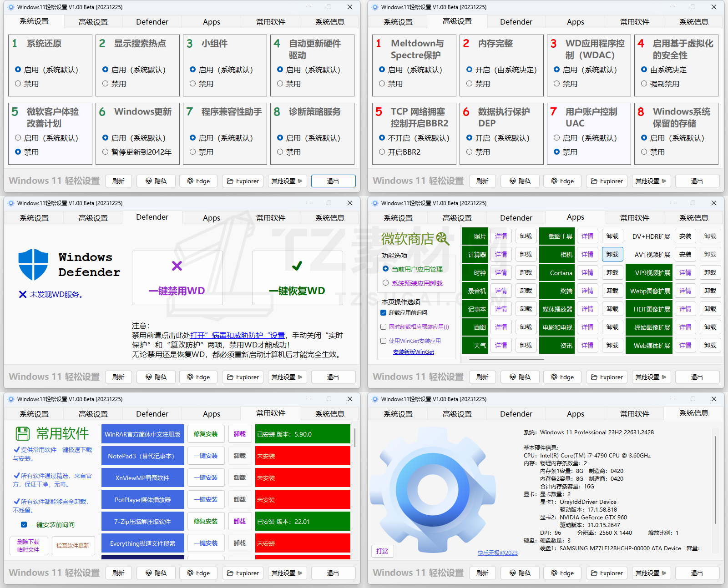
Task: Click the Windows Defender shield logo
Action: [x=33, y=265]
